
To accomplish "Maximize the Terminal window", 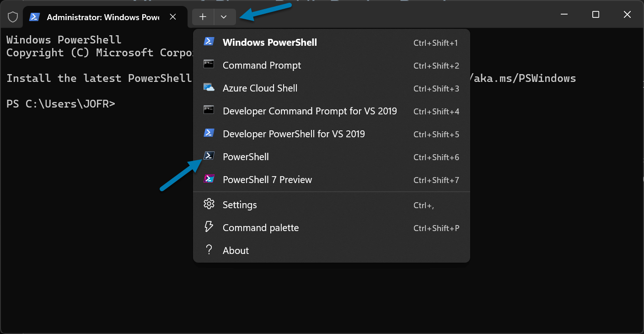I will (x=596, y=15).
